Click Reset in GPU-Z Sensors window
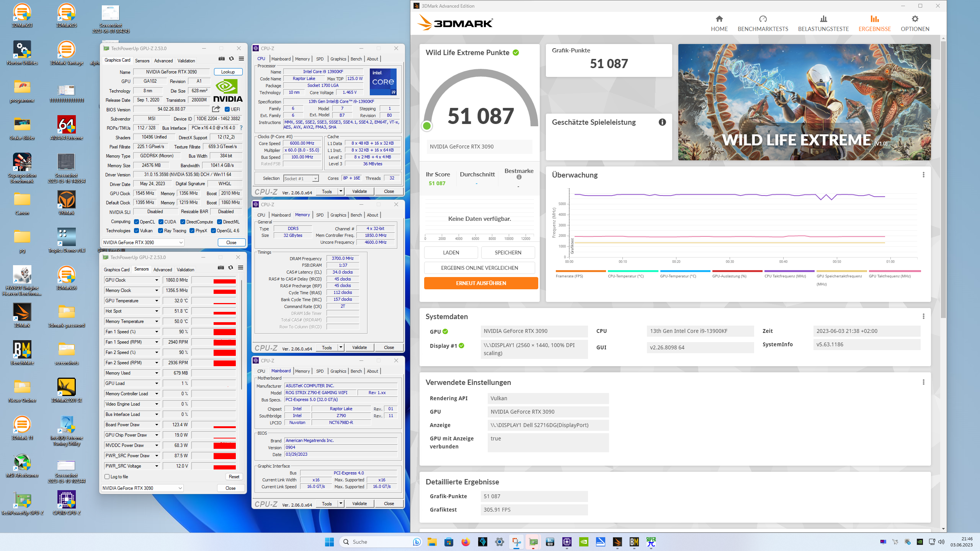 coord(234,477)
